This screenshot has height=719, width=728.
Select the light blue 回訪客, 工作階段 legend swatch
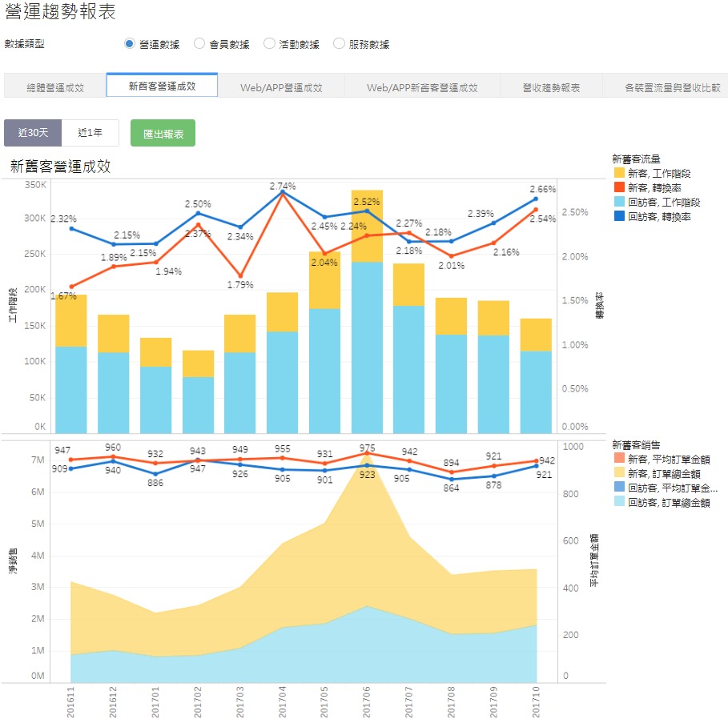(x=619, y=202)
